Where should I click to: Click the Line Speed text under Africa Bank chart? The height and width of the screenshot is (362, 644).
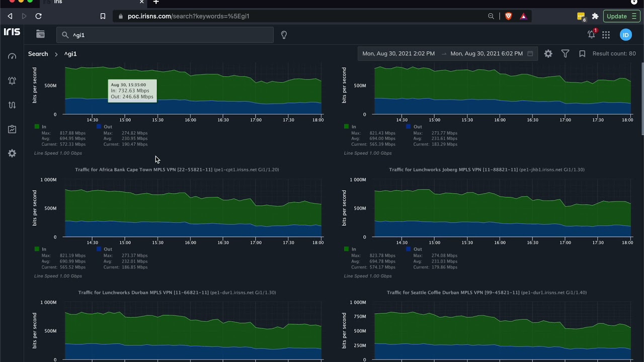tap(58, 276)
